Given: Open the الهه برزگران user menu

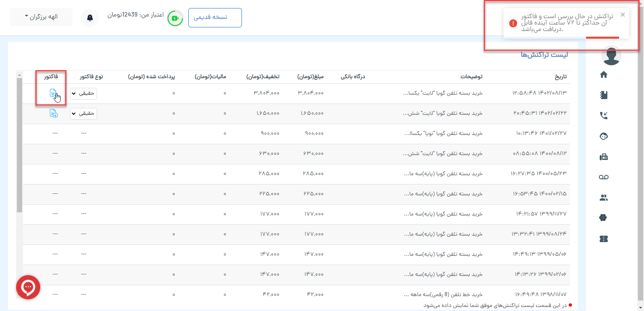Looking at the screenshot, I should (41, 17).
